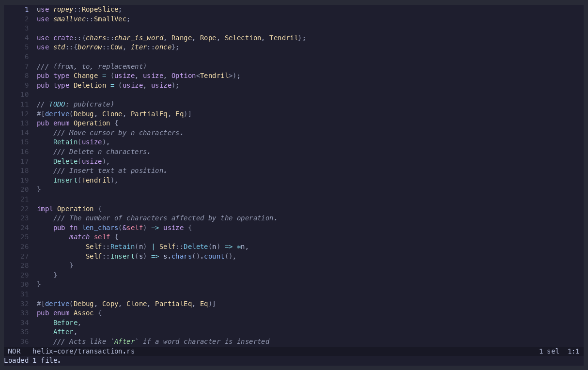
Task: Click the Before variant on line 34
Action: point(65,323)
